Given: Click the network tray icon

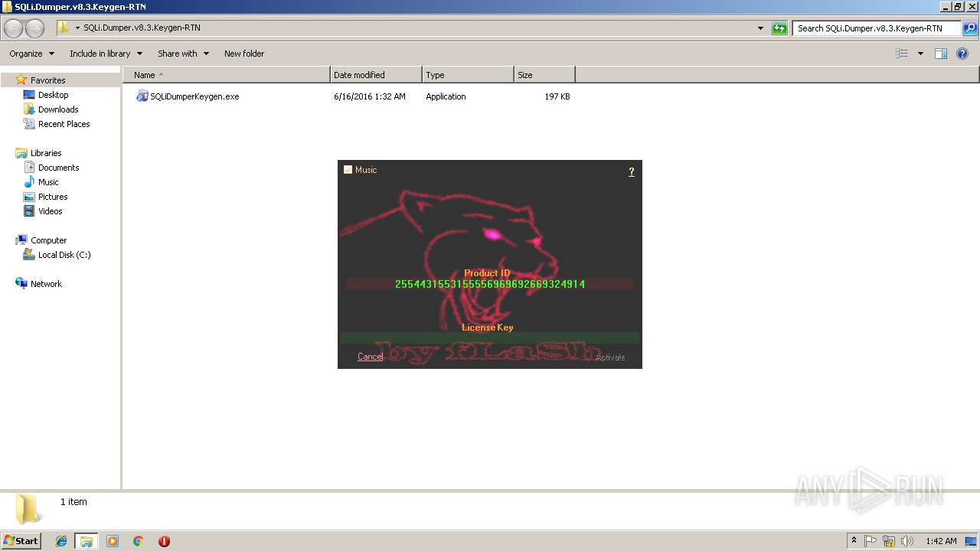Looking at the screenshot, I should pyautogui.click(x=889, y=541).
